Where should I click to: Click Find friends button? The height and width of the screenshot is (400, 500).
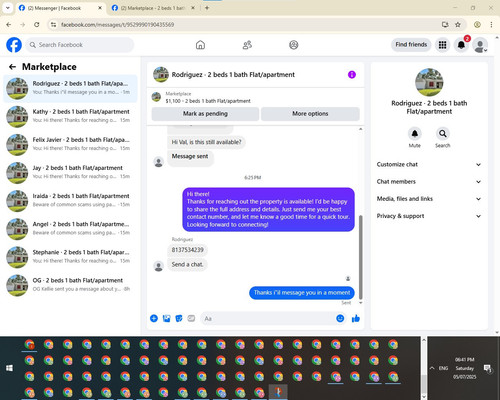click(411, 45)
